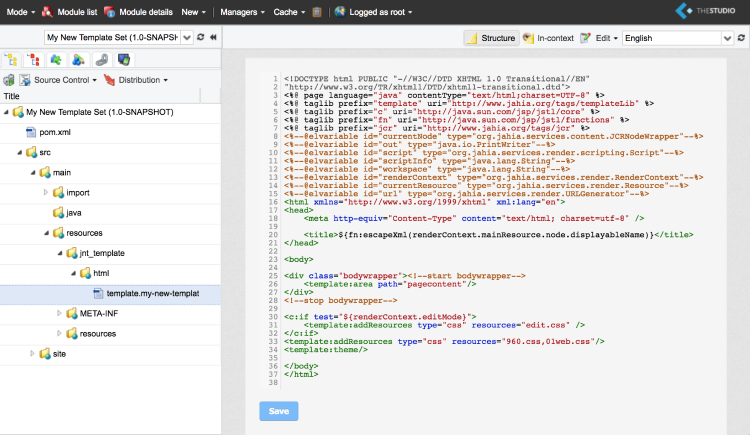Viewport: 750px width, 435px height.
Task: Collapse My New Template Set root node
Action: pyautogui.click(x=6, y=112)
